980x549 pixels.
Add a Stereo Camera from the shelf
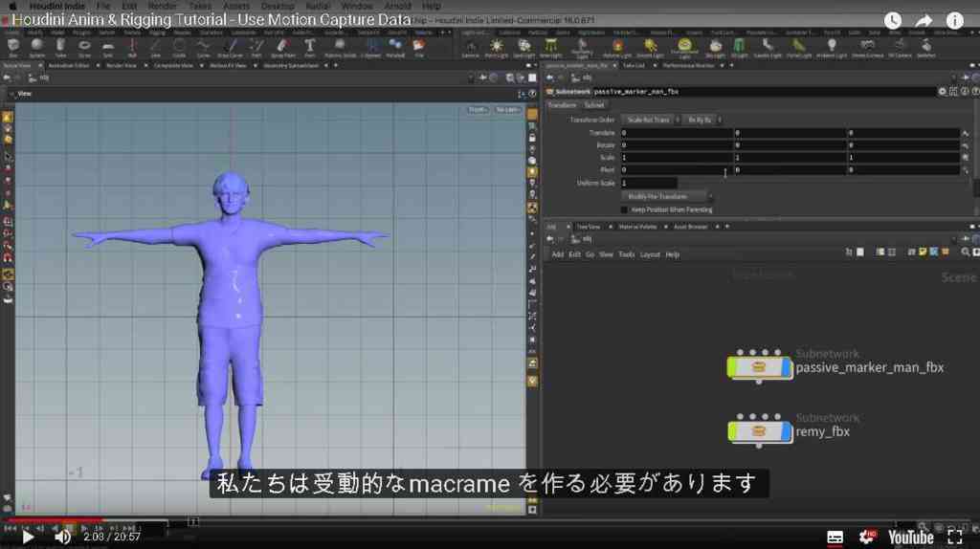(x=867, y=48)
